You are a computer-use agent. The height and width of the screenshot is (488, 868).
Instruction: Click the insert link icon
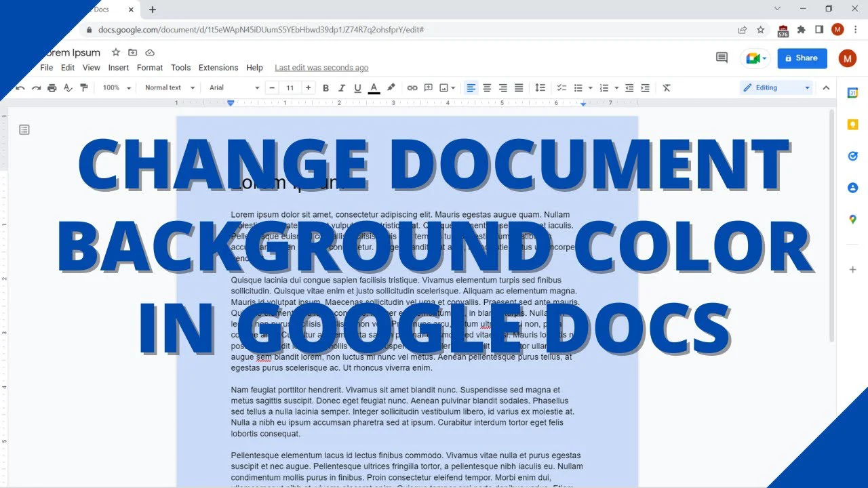(412, 88)
